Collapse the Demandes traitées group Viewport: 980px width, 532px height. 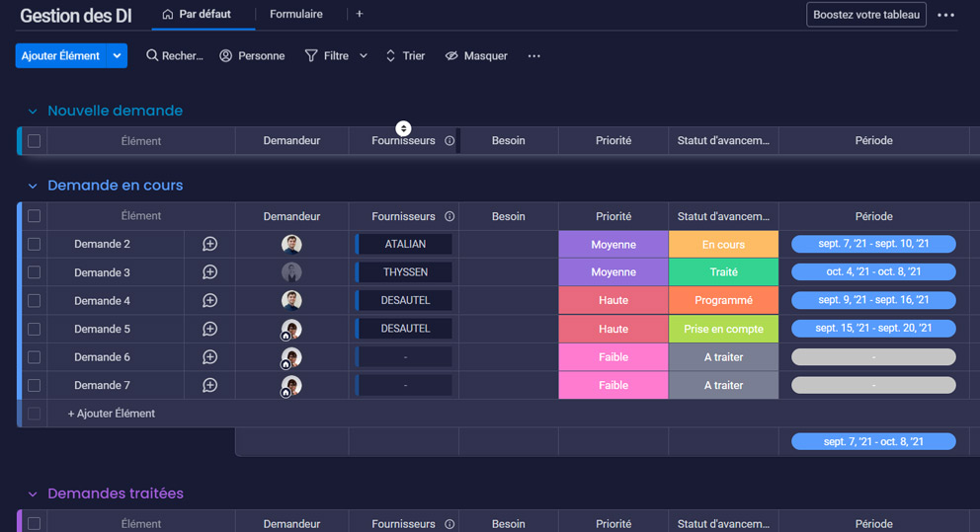[33, 494]
